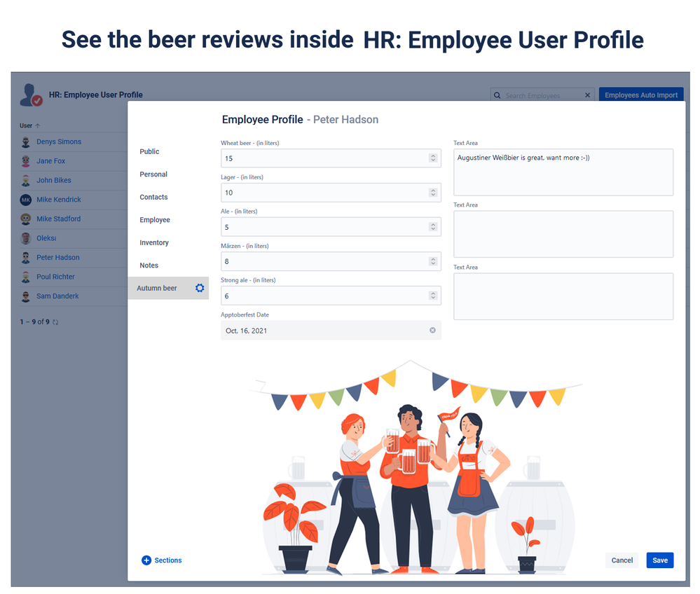This screenshot has height=594, width=700.
Task: Open Sam Danderk profile link
Action: point(57,296)
